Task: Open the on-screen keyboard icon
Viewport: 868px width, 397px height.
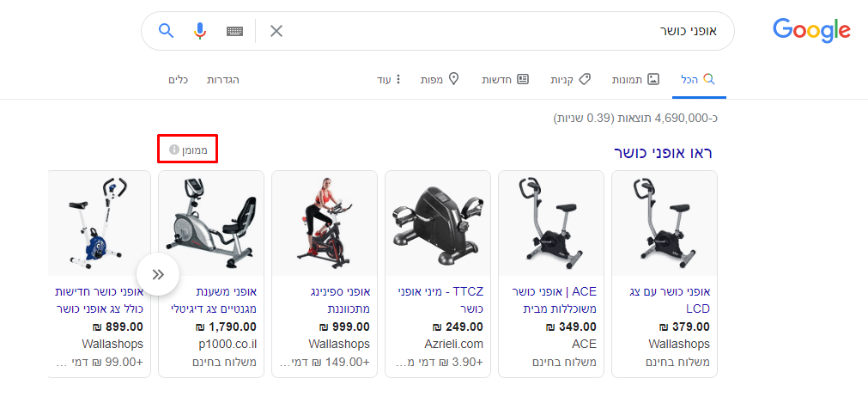Action: tap(234, 31)
